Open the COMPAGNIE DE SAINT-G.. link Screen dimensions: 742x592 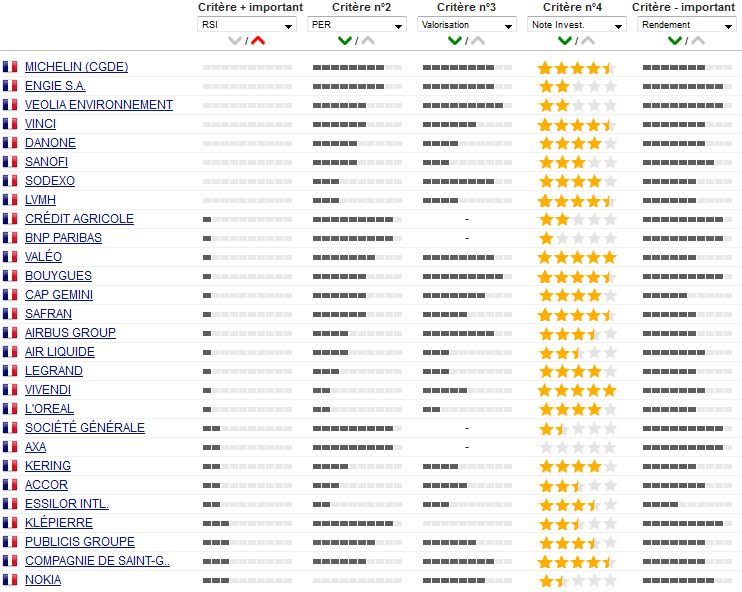97,560
